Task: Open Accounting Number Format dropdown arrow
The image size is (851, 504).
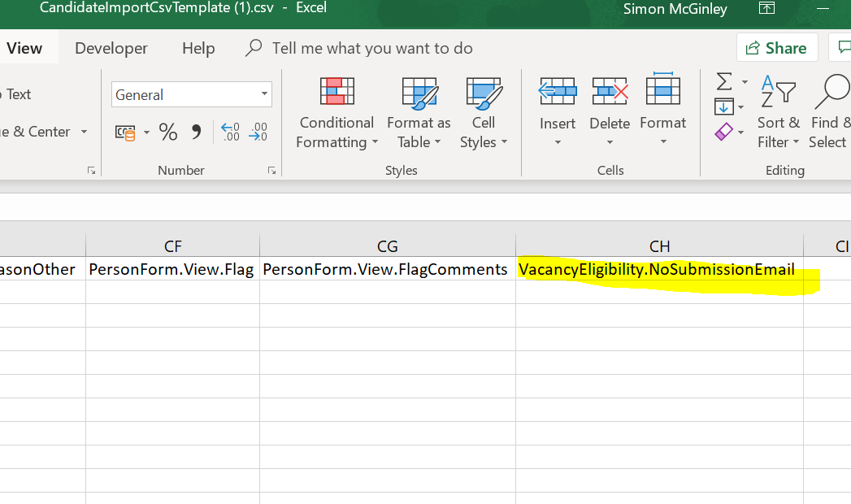Action: (x=146, y=133)
